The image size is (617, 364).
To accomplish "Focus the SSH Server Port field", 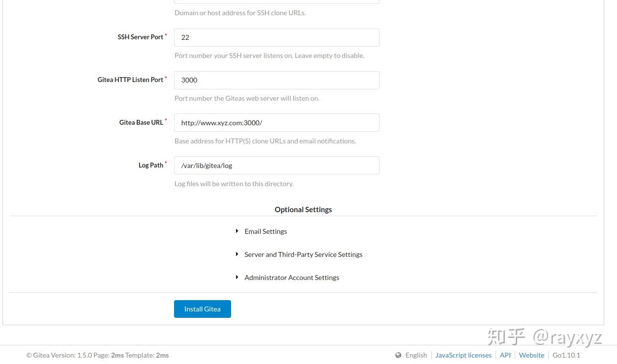I will tap(277, 37).
